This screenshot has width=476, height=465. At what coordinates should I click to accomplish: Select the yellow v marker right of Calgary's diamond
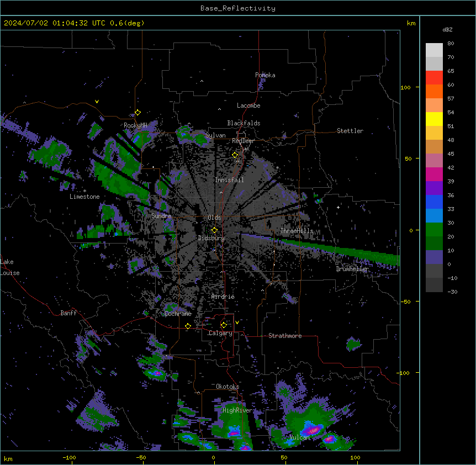(237, 323)
